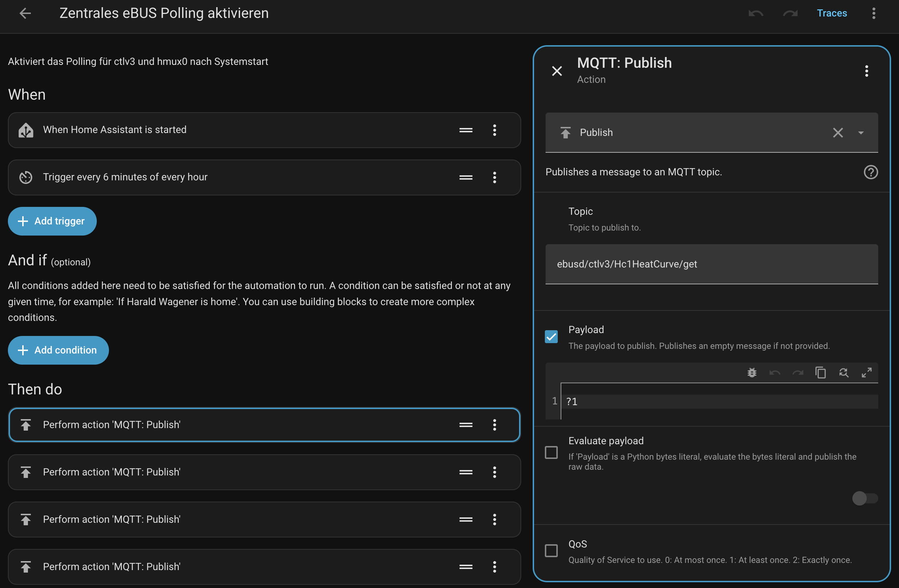Image resolution: width=899 pixels, height=588 pixels.
Task: Click the 'When' section heading
Action: pos(27,95)
